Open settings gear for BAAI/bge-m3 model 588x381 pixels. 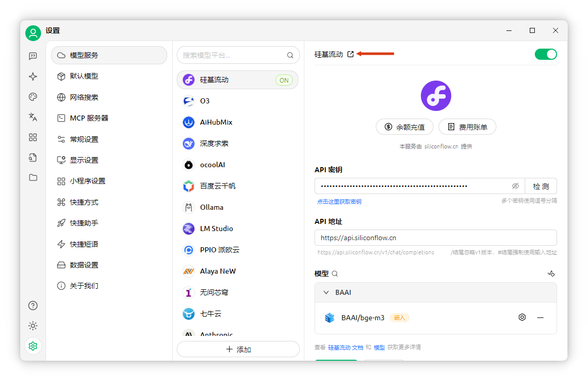522,317
